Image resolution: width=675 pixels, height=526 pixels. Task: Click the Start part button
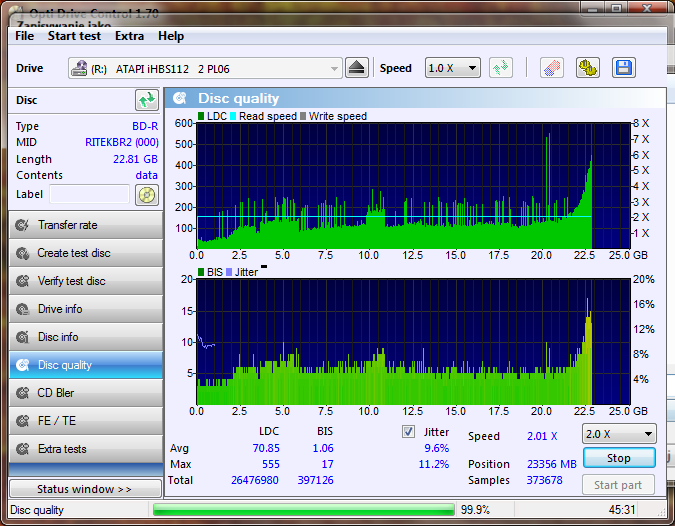point(618,485)
